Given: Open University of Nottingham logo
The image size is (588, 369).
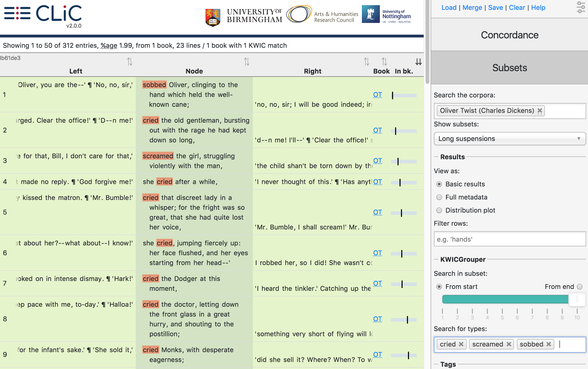Looking at the screenshot, I should point(386,14).
